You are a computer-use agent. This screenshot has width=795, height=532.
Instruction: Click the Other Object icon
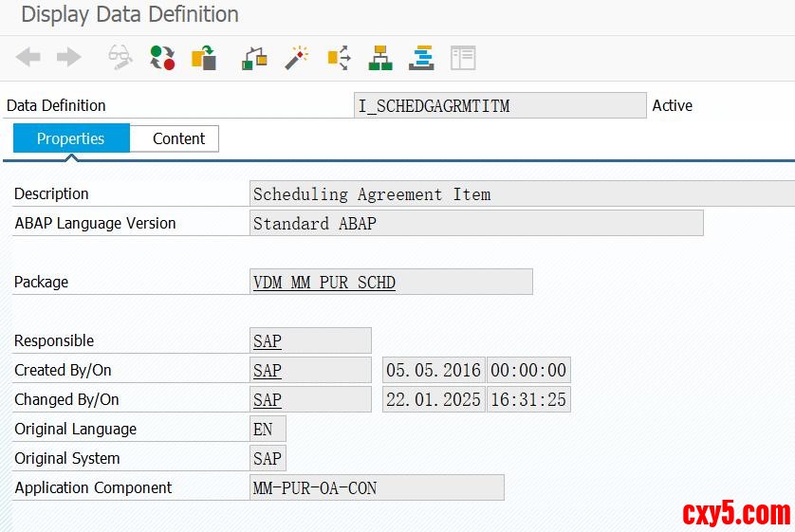pyautogui.click(x=204, y=58)
